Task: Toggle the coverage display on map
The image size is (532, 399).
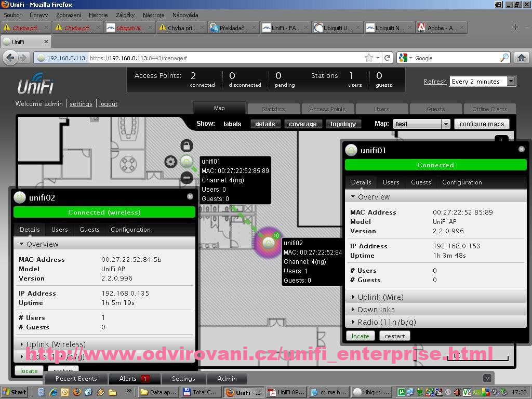Action: click(303, 124)
